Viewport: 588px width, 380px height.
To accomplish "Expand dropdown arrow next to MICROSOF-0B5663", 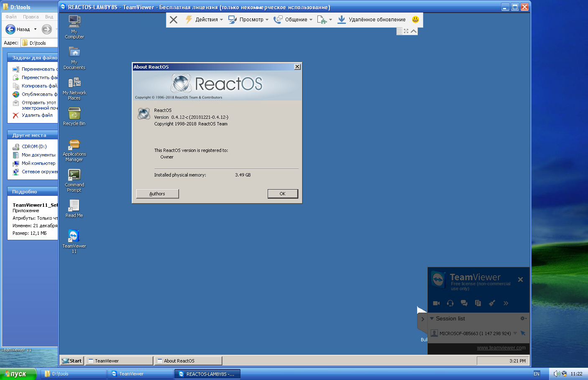I will pyautogui.click(x=515, y=334).
